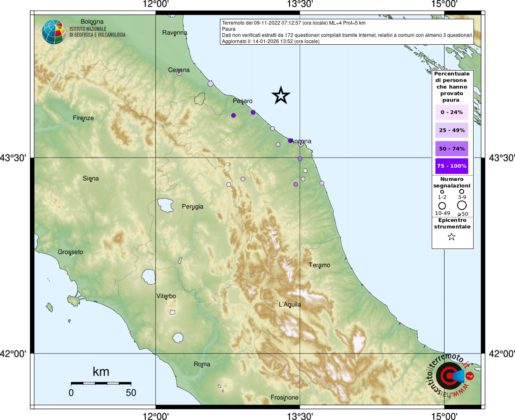Click the Bologna city label
515x420 pixels.
(x=92, y=22)
